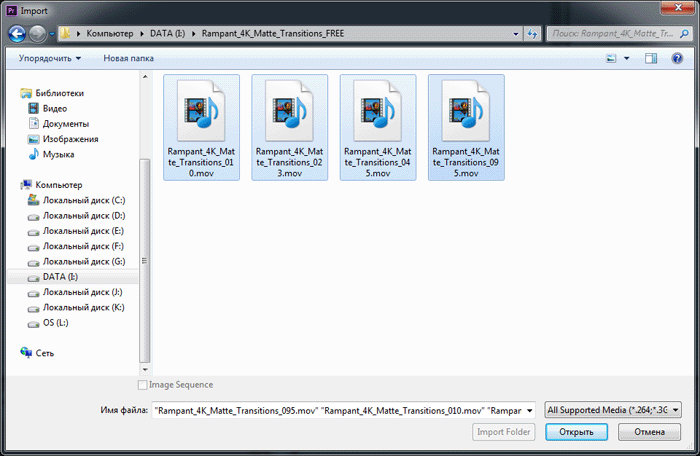This screenshot has width=700, height=456.
Task: Toggle the preview pane icon
Action: coord(651,58)
